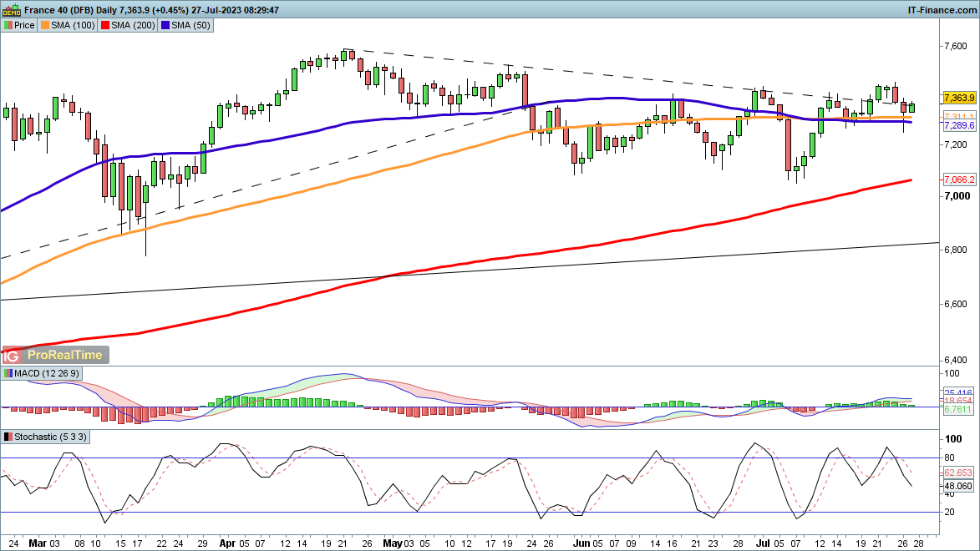
Task: Click the Price legend color swatch
Action: (8, 26)
